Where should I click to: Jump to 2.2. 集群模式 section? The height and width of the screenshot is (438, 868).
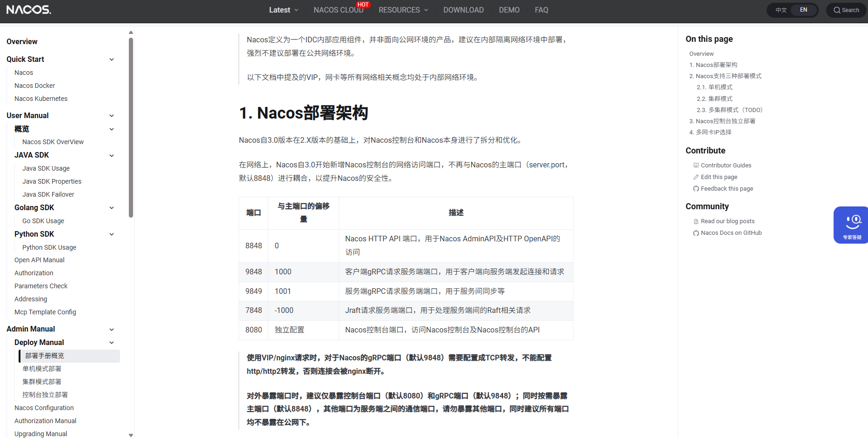tap(714, 99)
